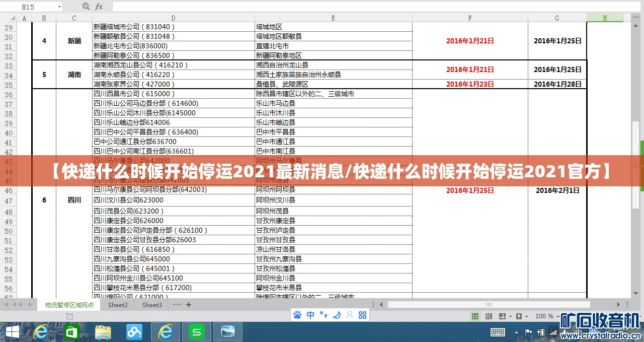Go to the first sheet arrow
644x342 pixels.
[x=6, y=305]
